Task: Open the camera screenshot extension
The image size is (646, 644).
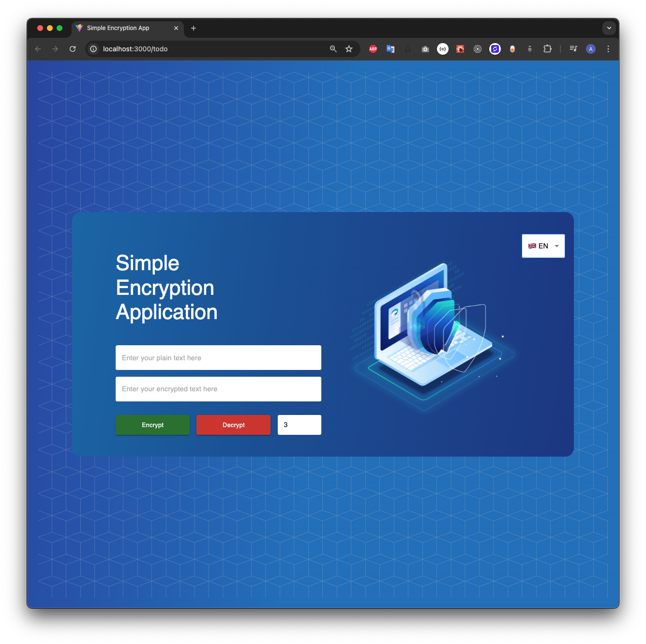Action: tap(425, 49)
